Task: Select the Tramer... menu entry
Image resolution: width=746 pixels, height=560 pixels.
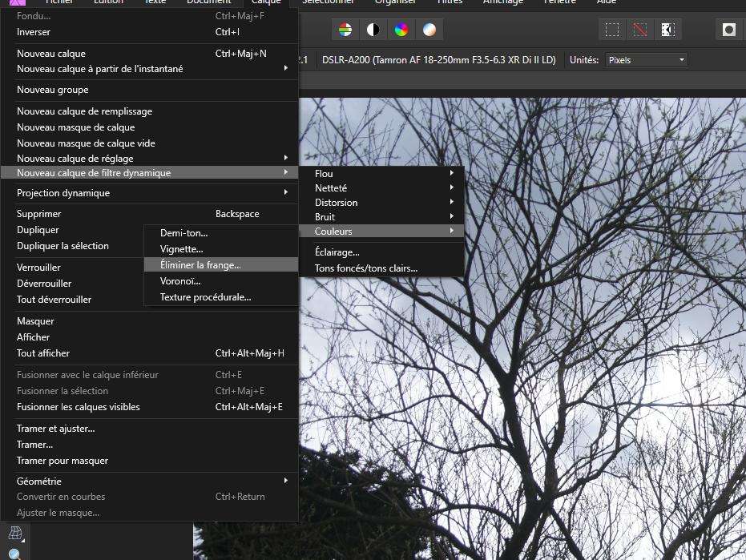Action: pyautogui.click(x=150, y=445)
